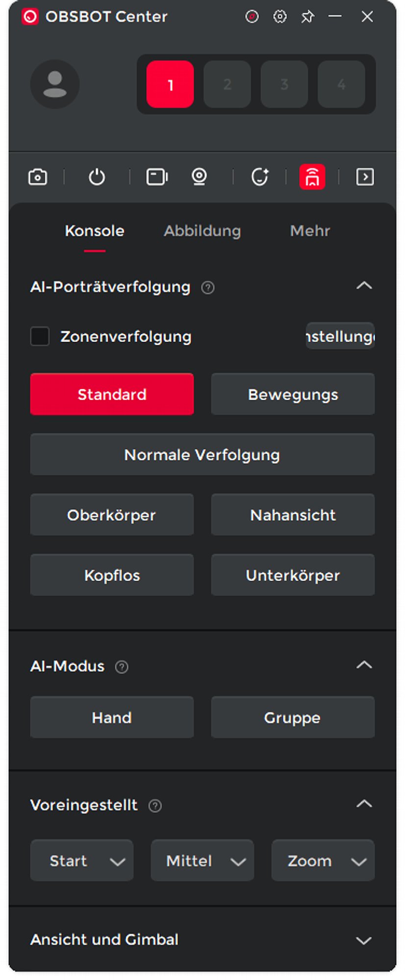Viewport: 405px width, 980px height.
Task: Select the Bewegungs tracking mode button
Action: click(x=293, y=394)
